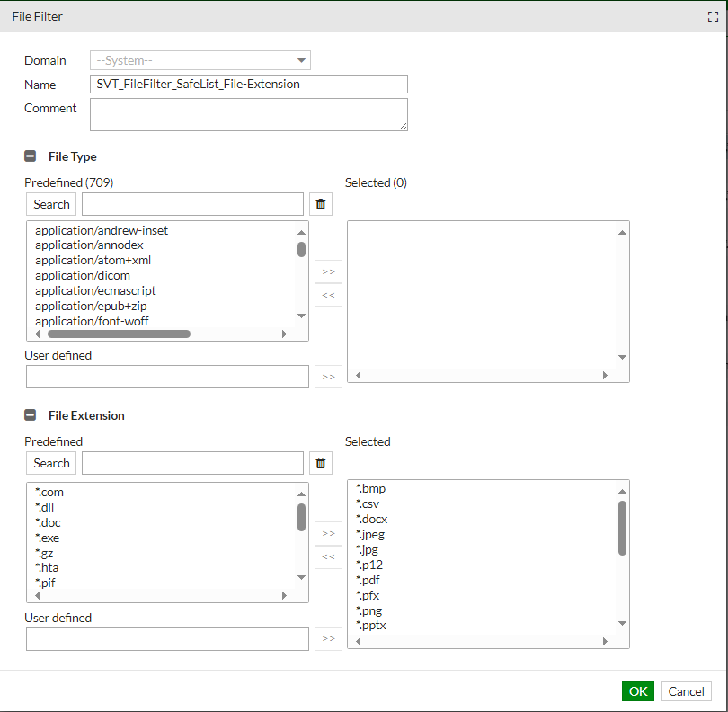This screenshot has width=728, height=712.
Task: Move file type to Selected list
Action: 328,271
